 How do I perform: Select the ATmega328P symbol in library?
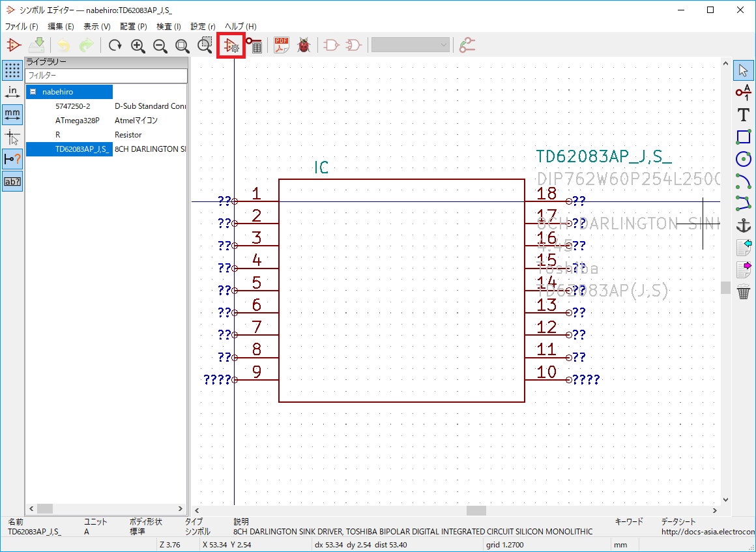106,121
